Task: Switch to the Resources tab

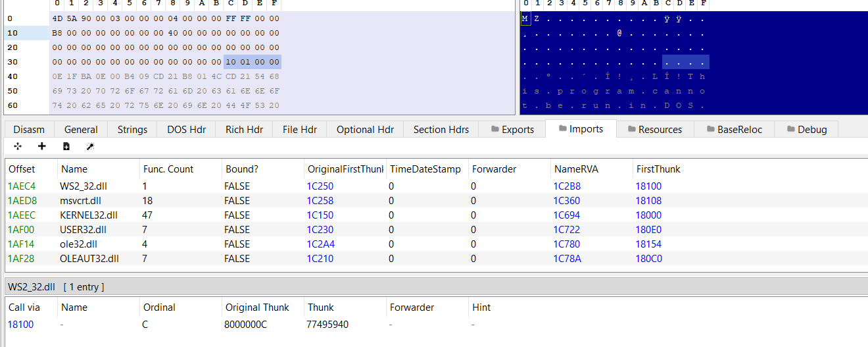Action: click(x=653, y=130)
